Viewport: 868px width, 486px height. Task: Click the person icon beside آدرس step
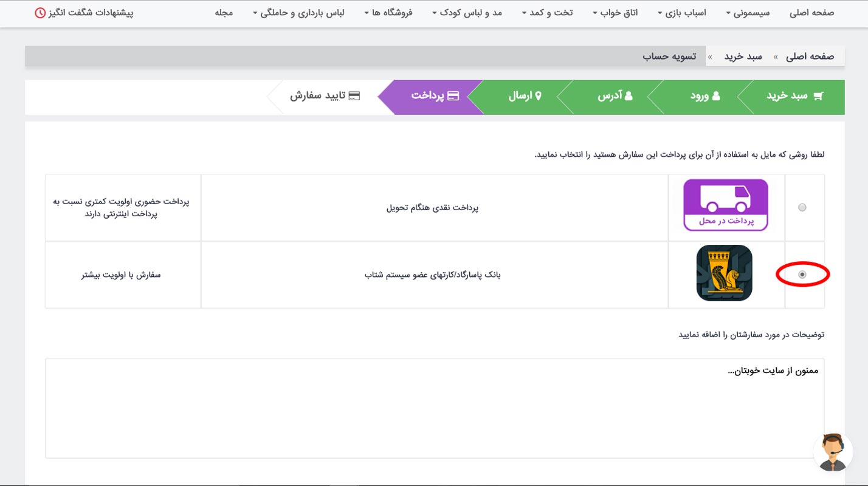pos(629,96)
